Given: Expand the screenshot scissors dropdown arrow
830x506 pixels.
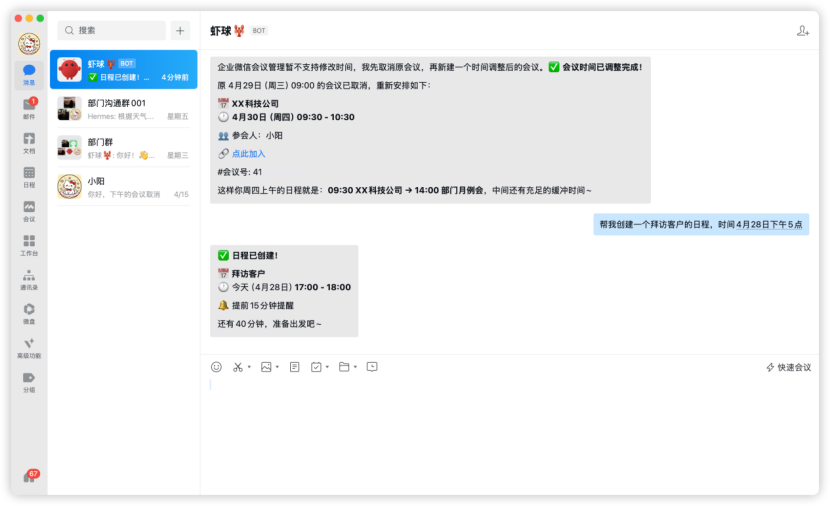Looking at the screenshot, I should (249, 367).
